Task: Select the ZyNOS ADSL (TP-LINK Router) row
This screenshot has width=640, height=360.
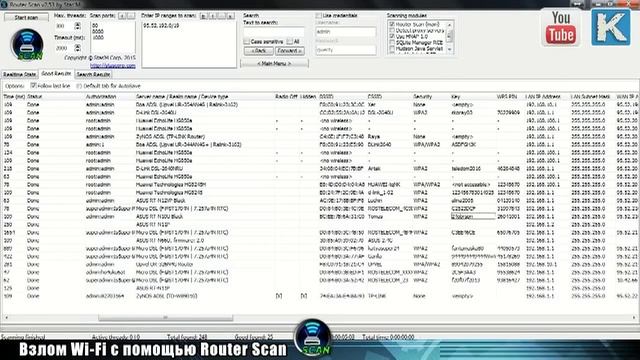Action: 320,137
